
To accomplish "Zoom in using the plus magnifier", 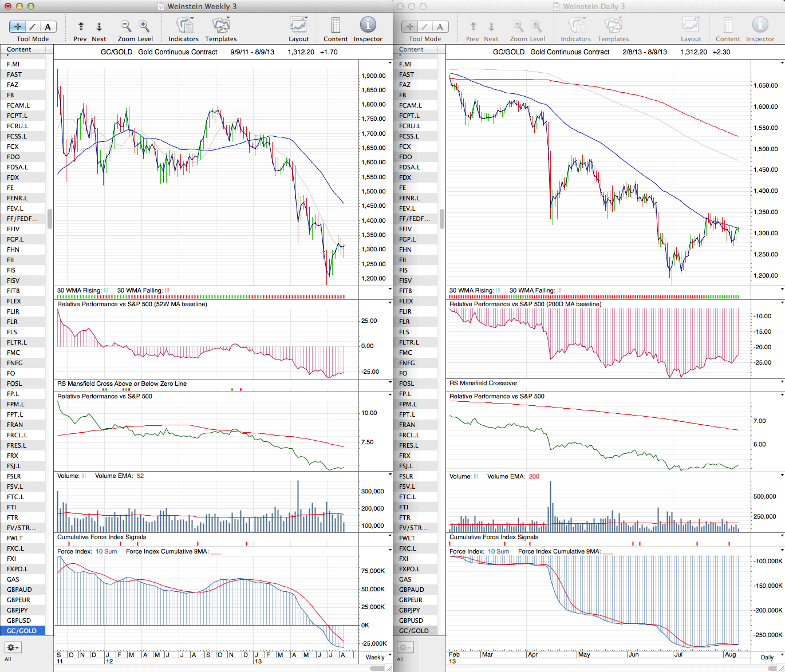I will point(144,26).
